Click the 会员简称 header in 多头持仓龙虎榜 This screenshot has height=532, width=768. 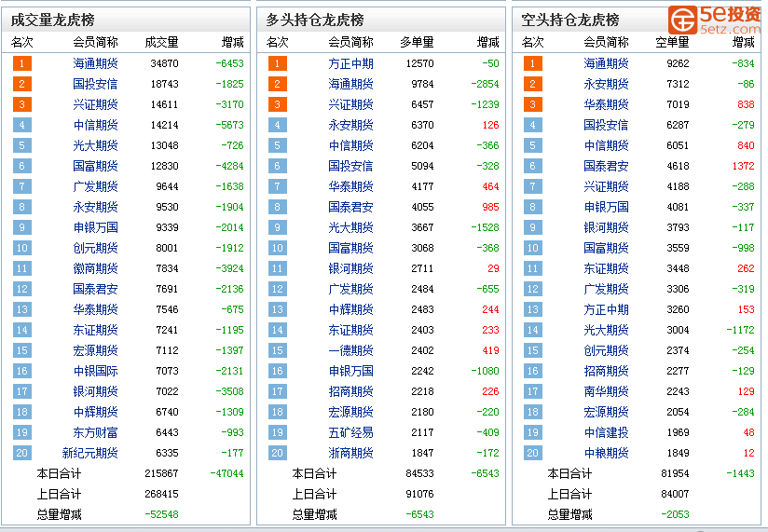(350, 43)
